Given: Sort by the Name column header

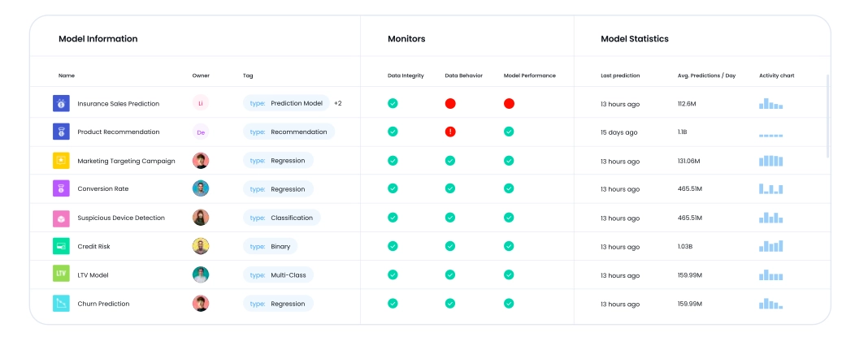Looking at the screenshot, I should [67, 76].
